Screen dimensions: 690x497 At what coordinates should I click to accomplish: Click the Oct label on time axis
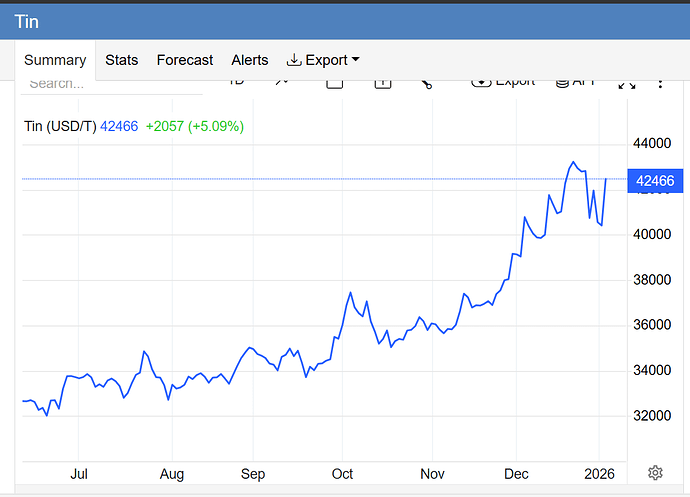[342, 474]
